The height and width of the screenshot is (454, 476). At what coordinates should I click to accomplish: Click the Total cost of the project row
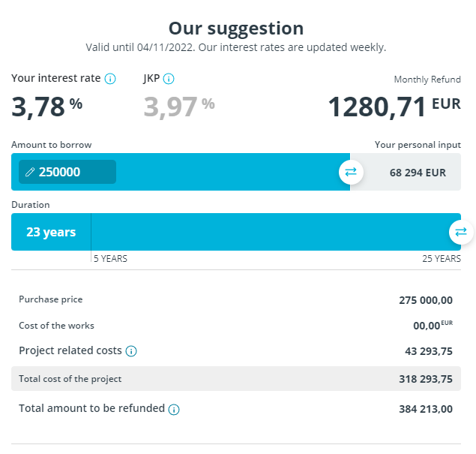click(236, 379)
